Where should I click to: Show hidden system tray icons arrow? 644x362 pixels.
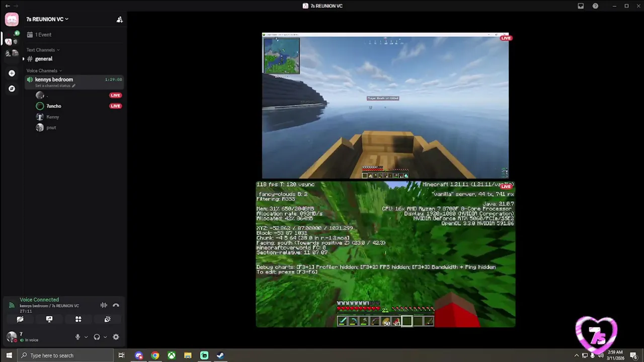pos(577,355)
